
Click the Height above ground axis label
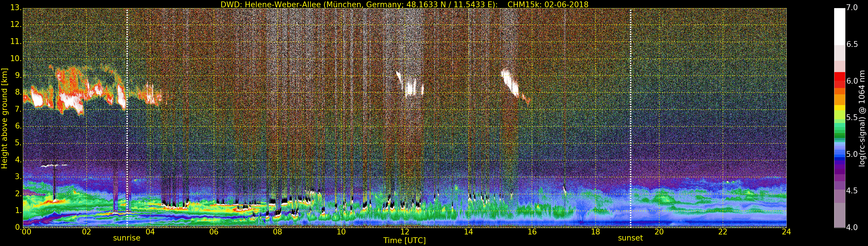pos(4,118)
